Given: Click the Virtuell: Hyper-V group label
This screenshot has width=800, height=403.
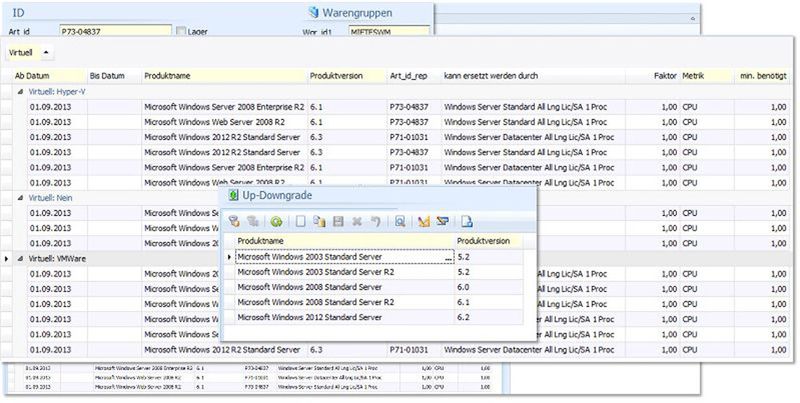Looking at the screenshot, I should tap(57, 92).
